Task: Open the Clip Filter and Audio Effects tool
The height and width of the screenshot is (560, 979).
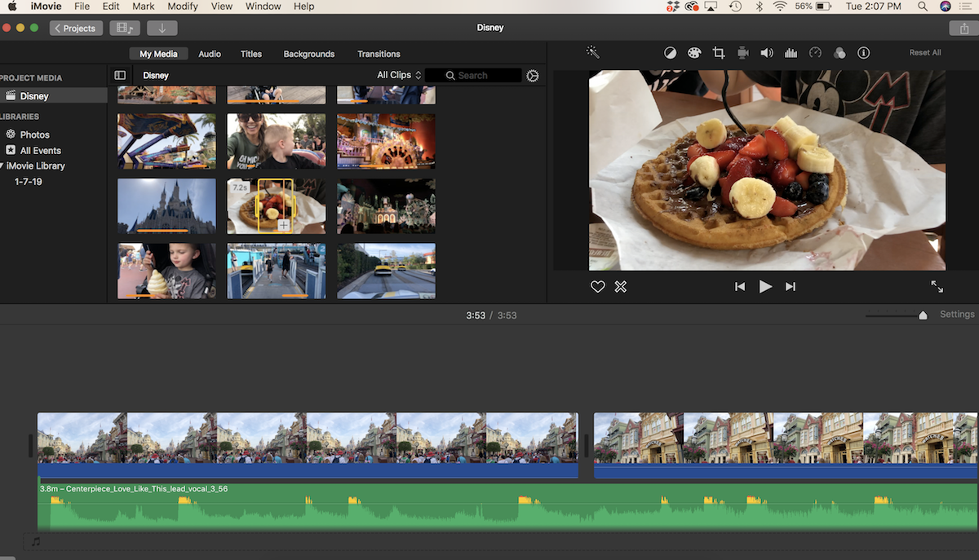Action: coord(839,53)
